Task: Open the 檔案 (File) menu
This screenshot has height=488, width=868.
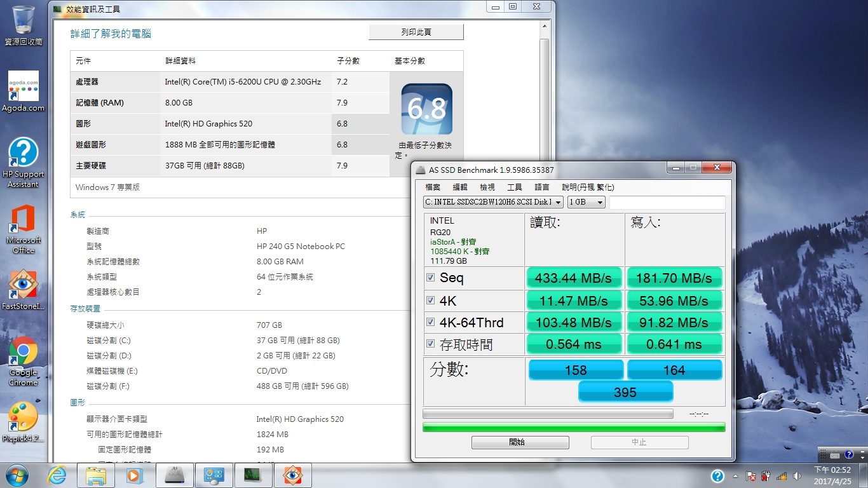Action: point(433,187)
